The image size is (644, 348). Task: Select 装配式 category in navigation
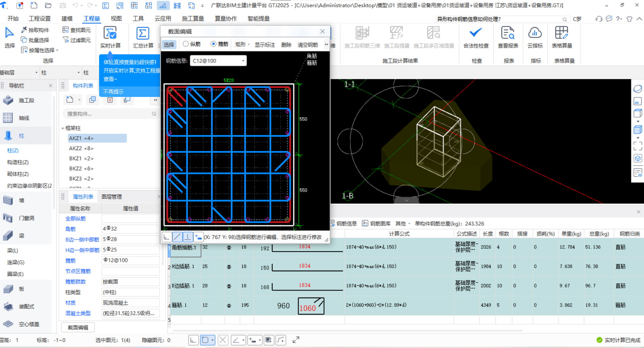click(x=26, y=307)
